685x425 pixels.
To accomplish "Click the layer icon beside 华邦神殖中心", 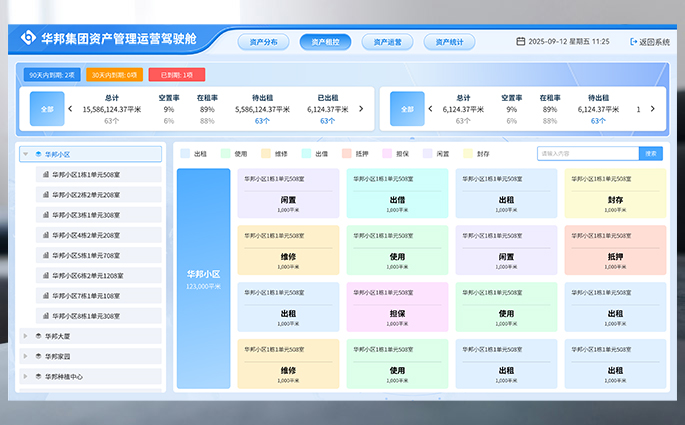I will [38, 377].
